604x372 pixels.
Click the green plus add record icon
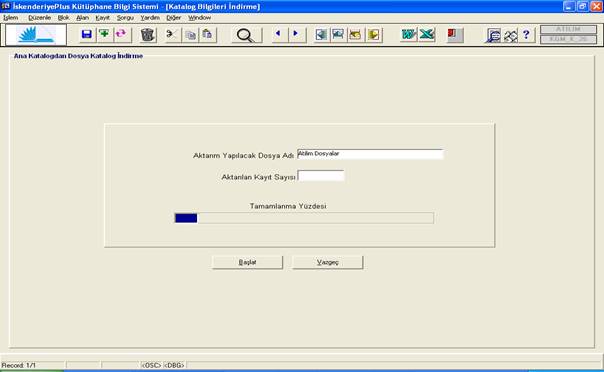click(104, 35)
